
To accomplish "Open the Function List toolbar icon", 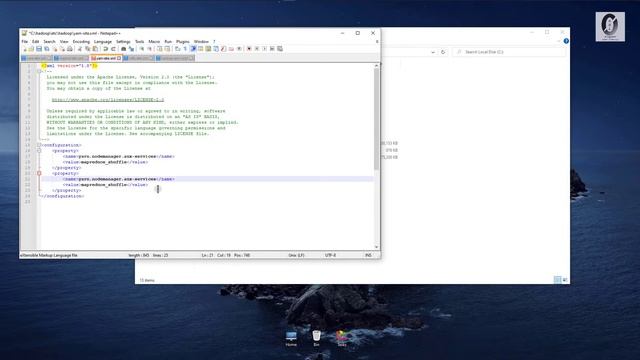I will (223, 49).
